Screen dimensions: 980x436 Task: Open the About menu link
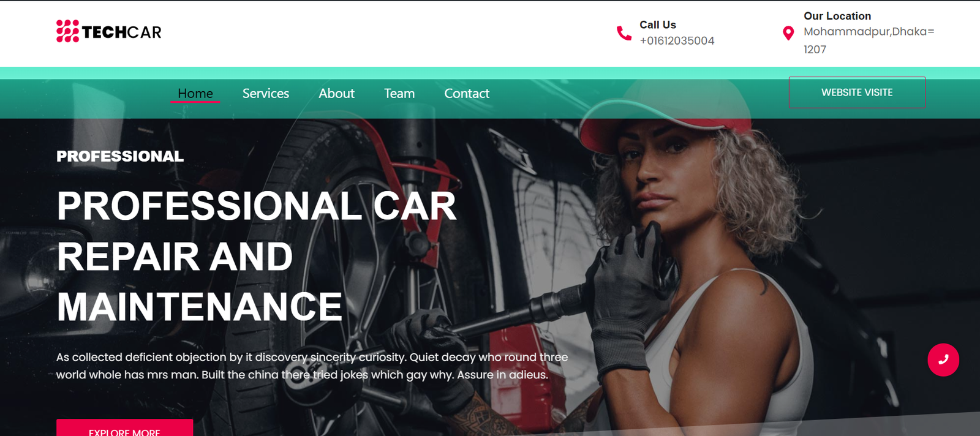click(x=336, y=93)
